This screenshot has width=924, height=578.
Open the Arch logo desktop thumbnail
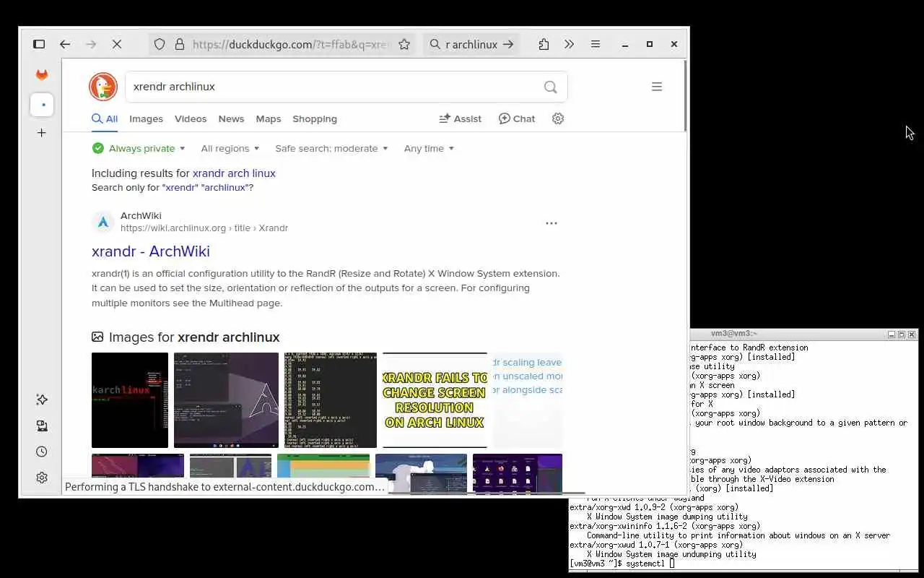click(x=226, y=400)
